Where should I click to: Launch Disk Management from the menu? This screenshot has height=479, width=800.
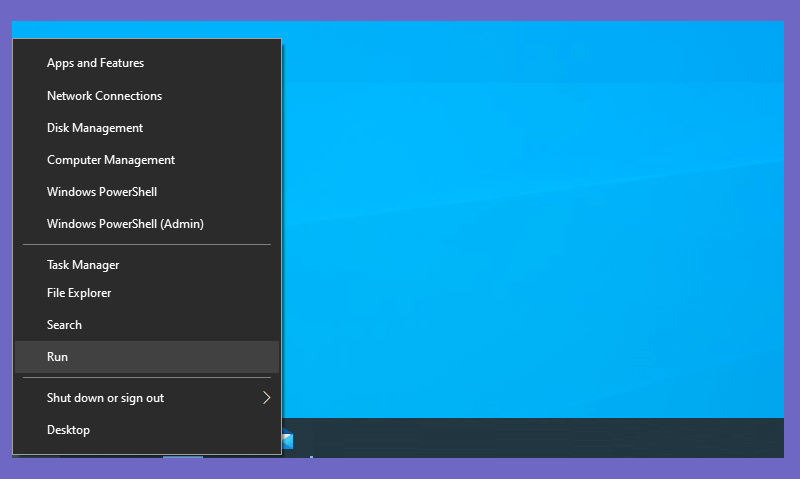(147, 128)
